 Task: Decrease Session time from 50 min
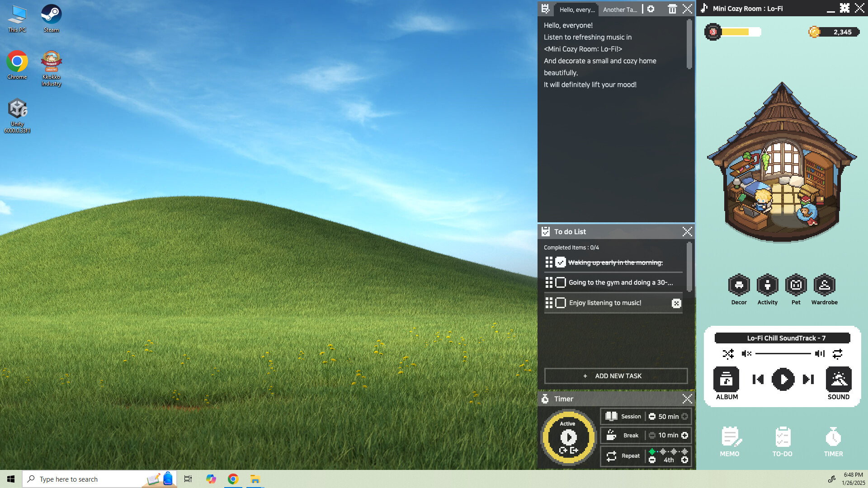coord(652,417)
